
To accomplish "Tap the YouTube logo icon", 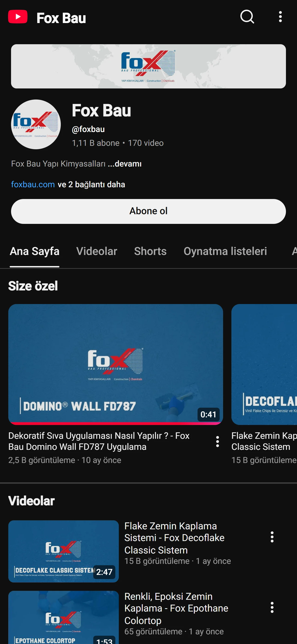I will click(x=18, y=17).
